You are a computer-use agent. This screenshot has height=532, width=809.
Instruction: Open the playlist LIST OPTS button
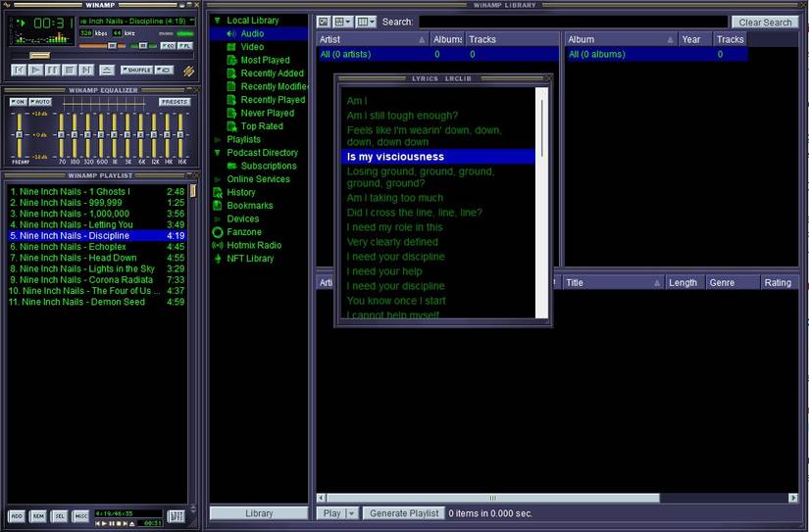point(176,516)
